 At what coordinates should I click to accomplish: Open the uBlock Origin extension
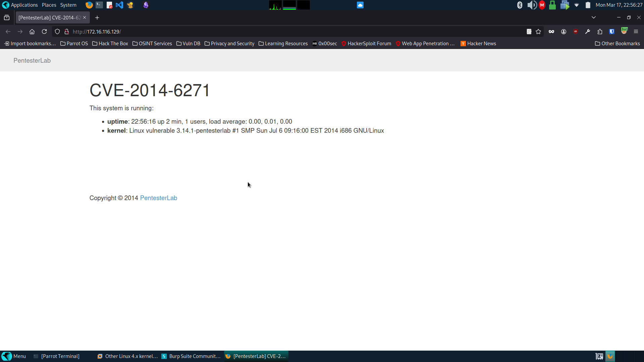click(x=576, y=32)
